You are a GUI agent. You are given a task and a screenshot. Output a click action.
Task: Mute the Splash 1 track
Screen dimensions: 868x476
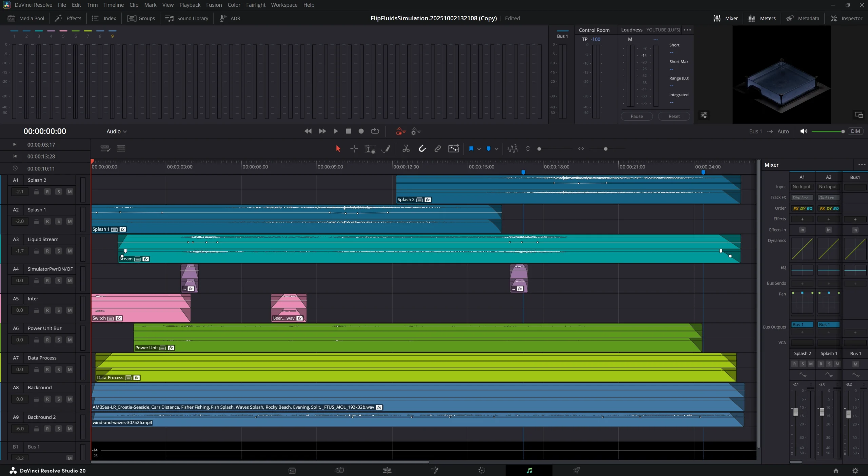pyautogui.click(x=69, y=221)
